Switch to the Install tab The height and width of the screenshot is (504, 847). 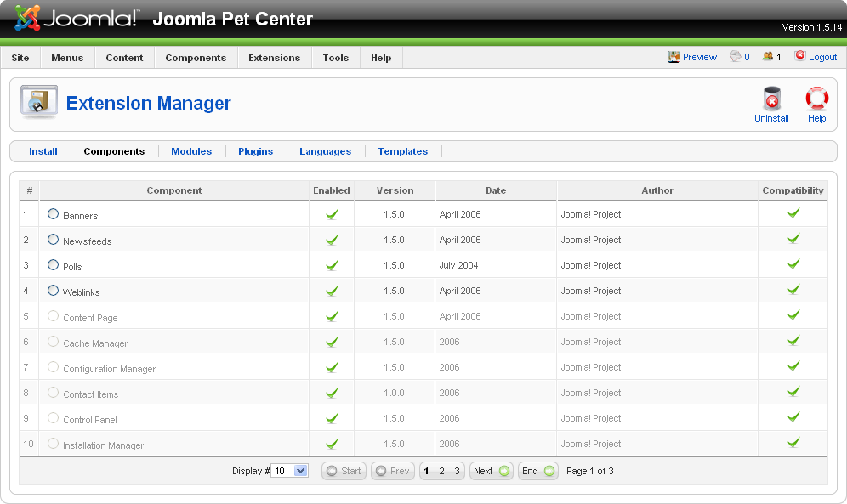43,151
